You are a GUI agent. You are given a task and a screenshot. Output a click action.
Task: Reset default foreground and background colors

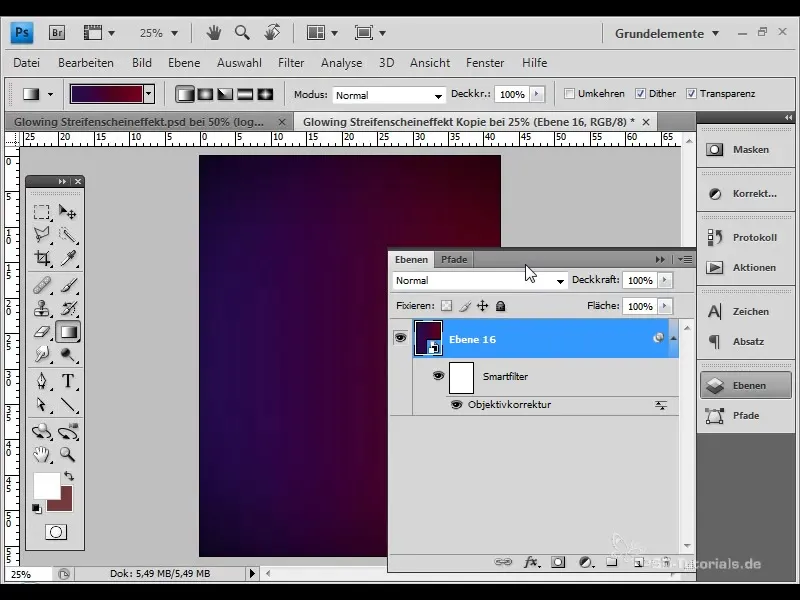pos(36,509)
